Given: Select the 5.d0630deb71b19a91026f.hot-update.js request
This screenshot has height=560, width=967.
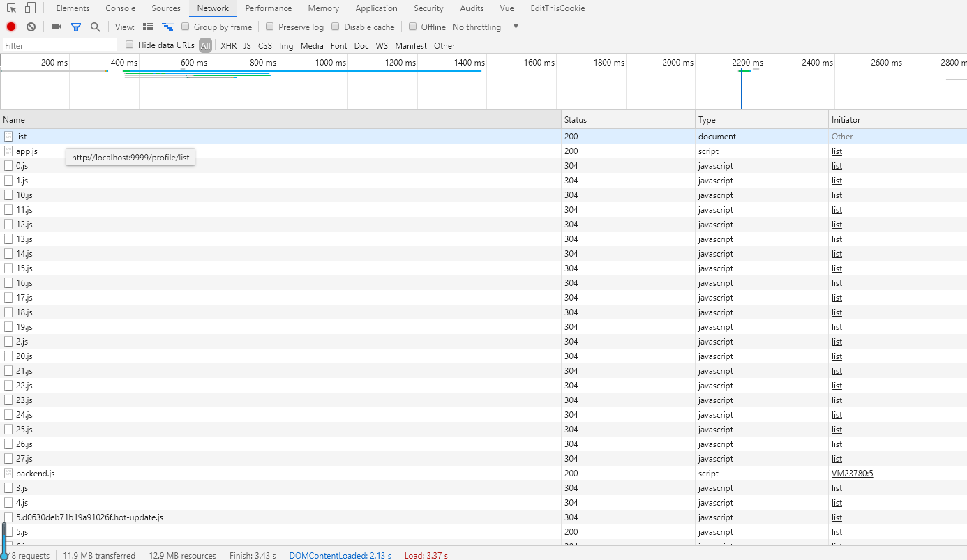Looking at the screenshot, I should [483, 517].
